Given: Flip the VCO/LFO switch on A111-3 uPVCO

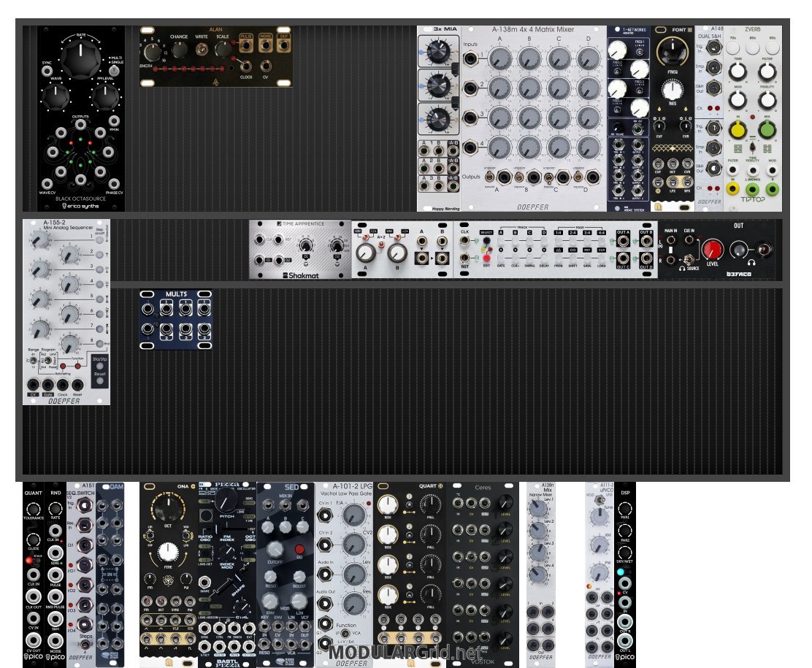Looking at the screenshot, I should point(600,500).
